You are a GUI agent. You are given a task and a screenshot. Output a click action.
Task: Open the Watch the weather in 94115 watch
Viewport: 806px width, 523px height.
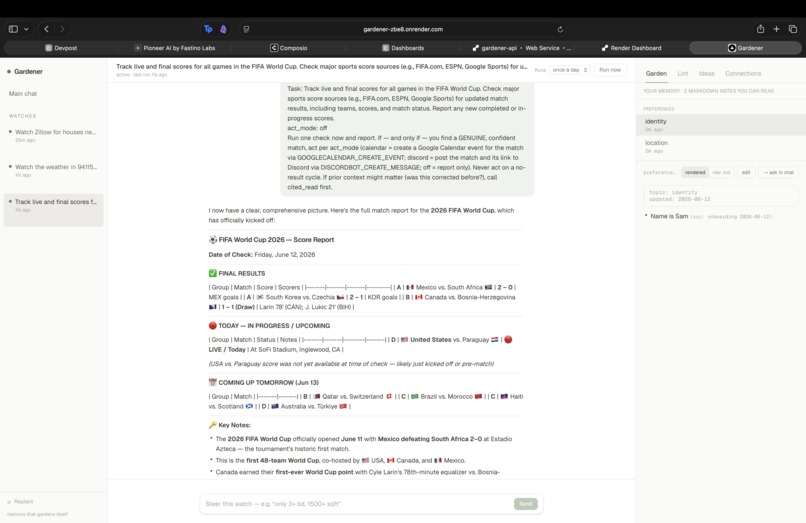click(x=53, y=171)
